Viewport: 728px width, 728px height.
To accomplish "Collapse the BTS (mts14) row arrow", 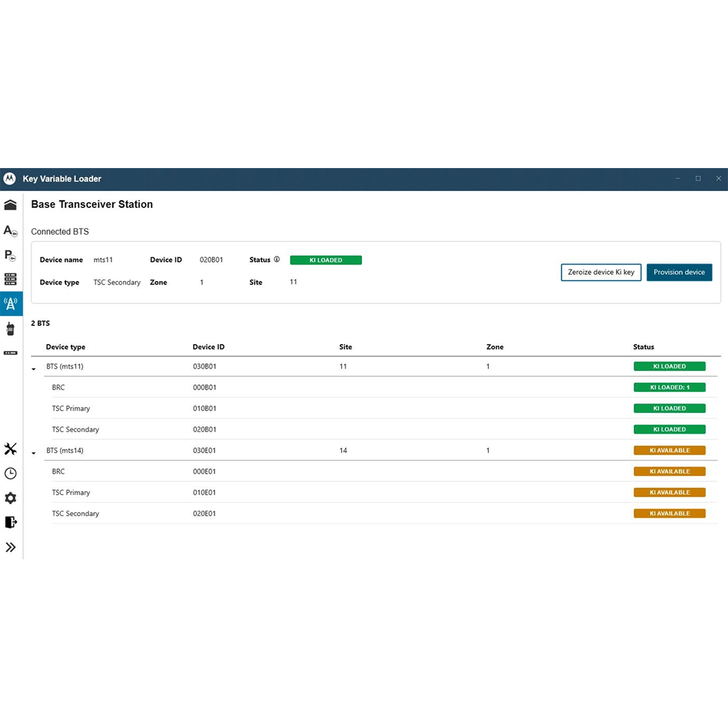I will pyautogui.click(x=34, y=453).
